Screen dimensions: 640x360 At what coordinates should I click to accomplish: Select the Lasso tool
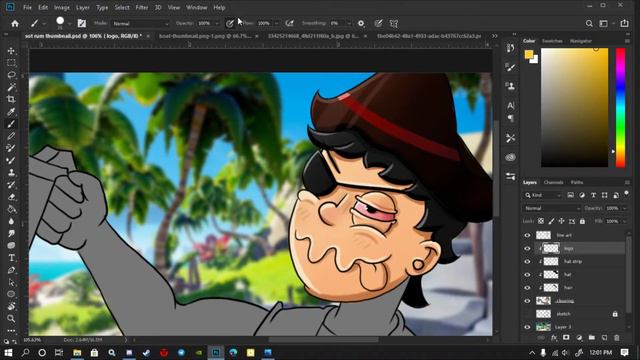click(x=11, y=75)
